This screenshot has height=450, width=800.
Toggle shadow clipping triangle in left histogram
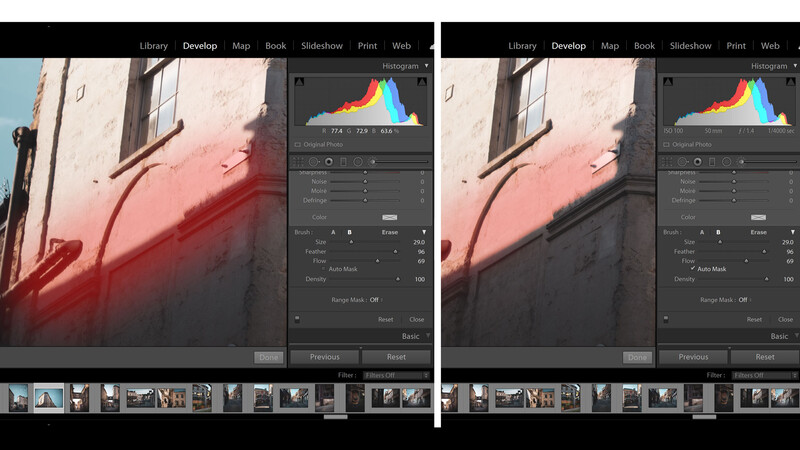tap(299, 82)
